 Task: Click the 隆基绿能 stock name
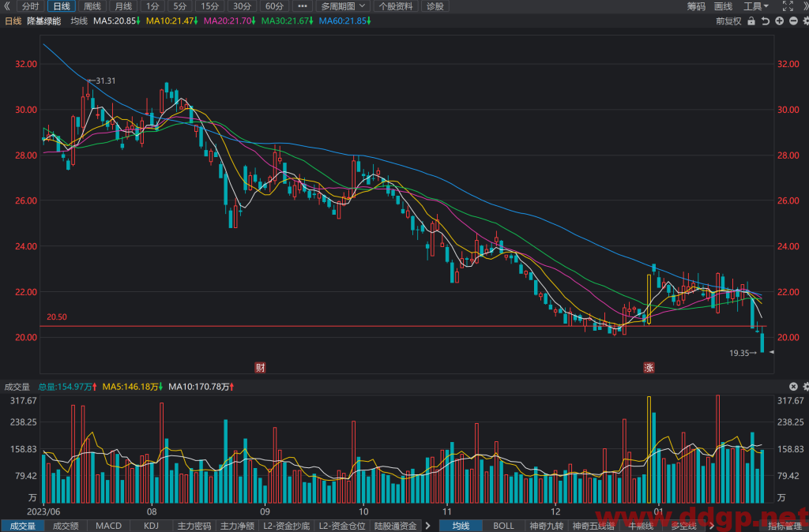pyautogui.click(x=44, y=21)
